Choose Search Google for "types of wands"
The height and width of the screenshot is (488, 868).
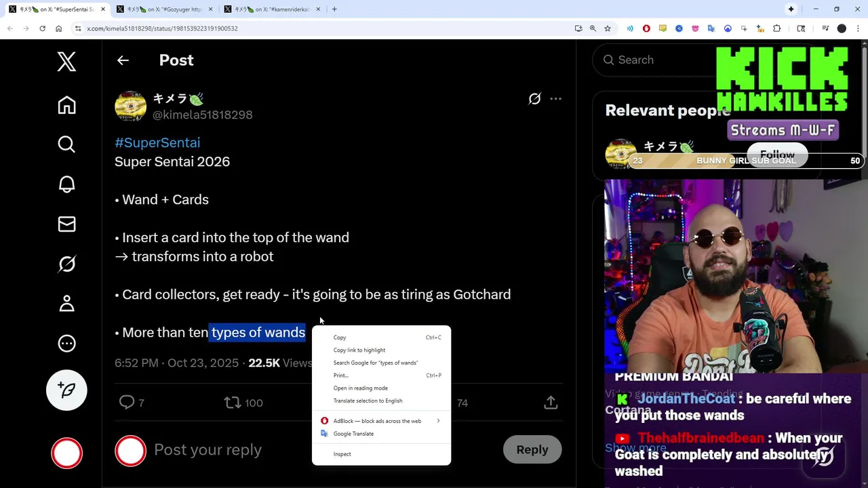click(381, 363)
